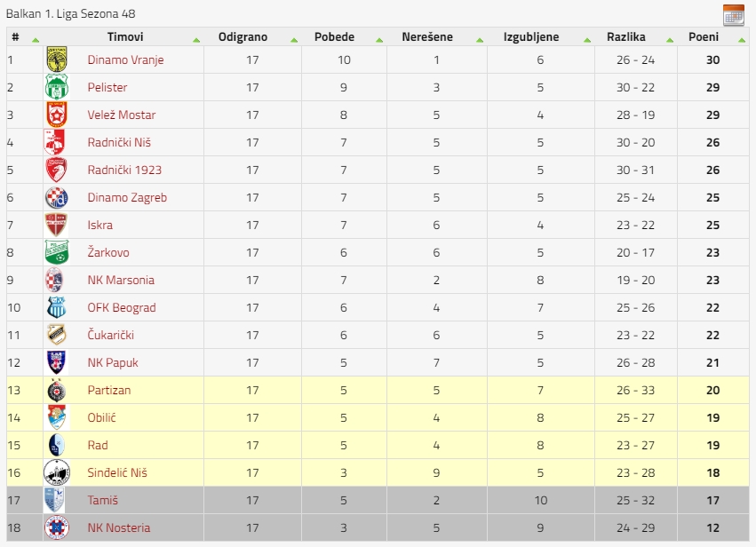The width and height of the screenshot is (756, 547).
Task: Click the Žarkovo green club crest
Action: (x=56, y=252)
